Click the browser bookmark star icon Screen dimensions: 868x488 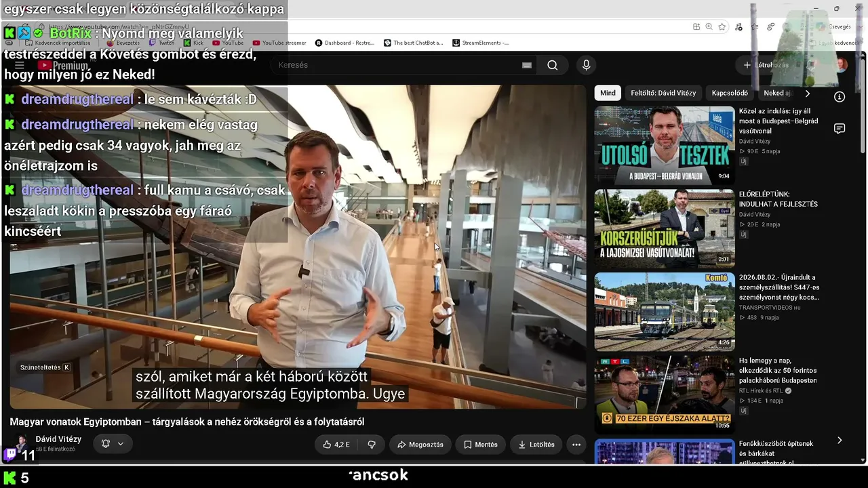(722, 26)
